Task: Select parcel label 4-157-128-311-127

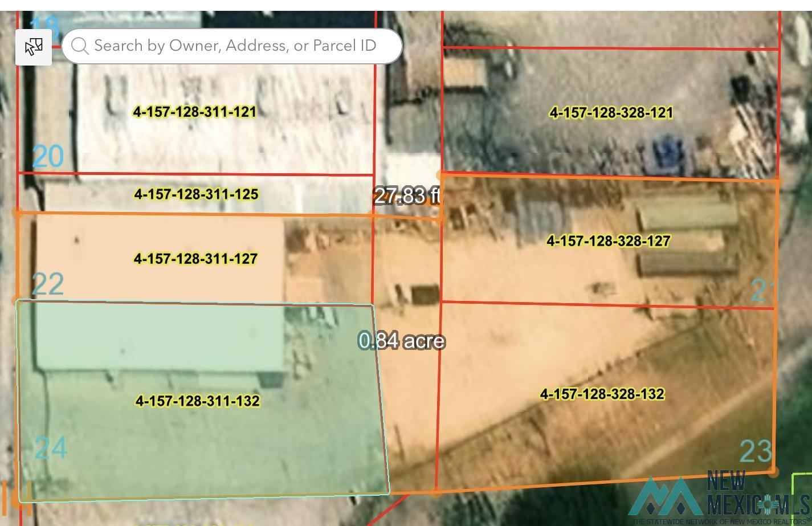Action: pyautogui.click(x=195, y=259)
